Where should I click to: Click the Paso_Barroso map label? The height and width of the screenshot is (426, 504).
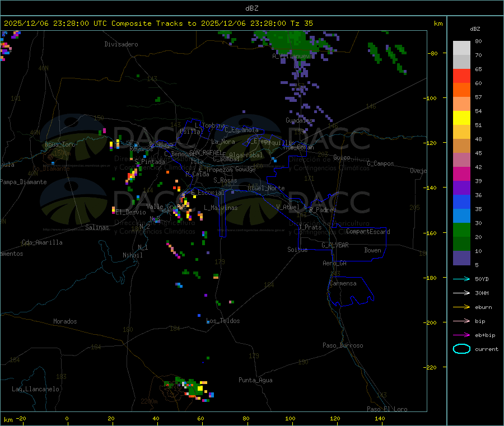(343, 345)
